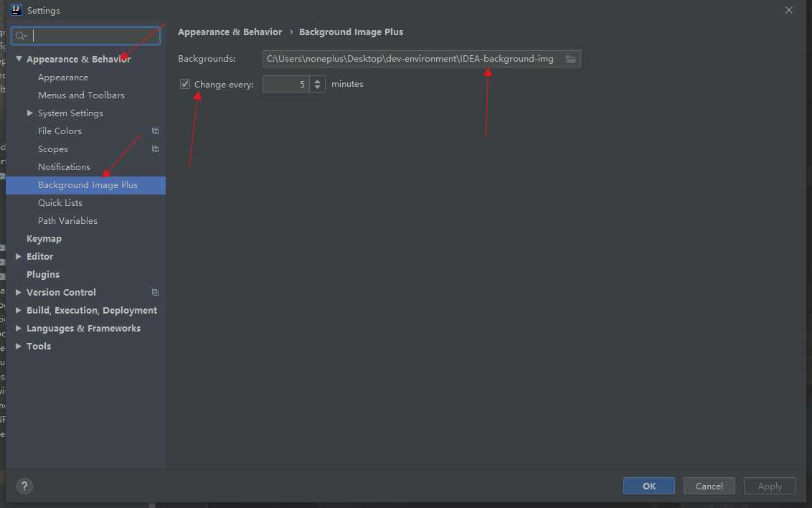The height and width of the screenshot is (508, 812).
Task: Click the copy icon next to File Colors
Action: tap(155, 131)
